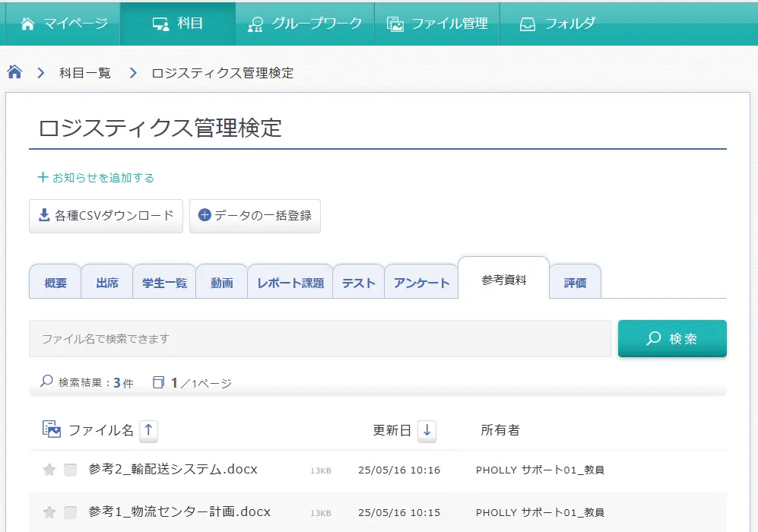Check the box for 参考1_物流センター計画.docx

click(x=71, y=512)
